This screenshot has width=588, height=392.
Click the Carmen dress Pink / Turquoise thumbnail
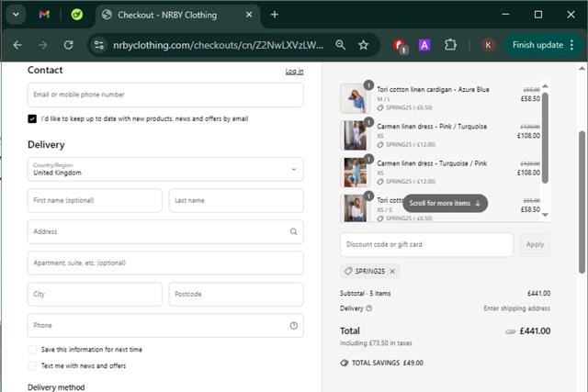pos(356,135)
